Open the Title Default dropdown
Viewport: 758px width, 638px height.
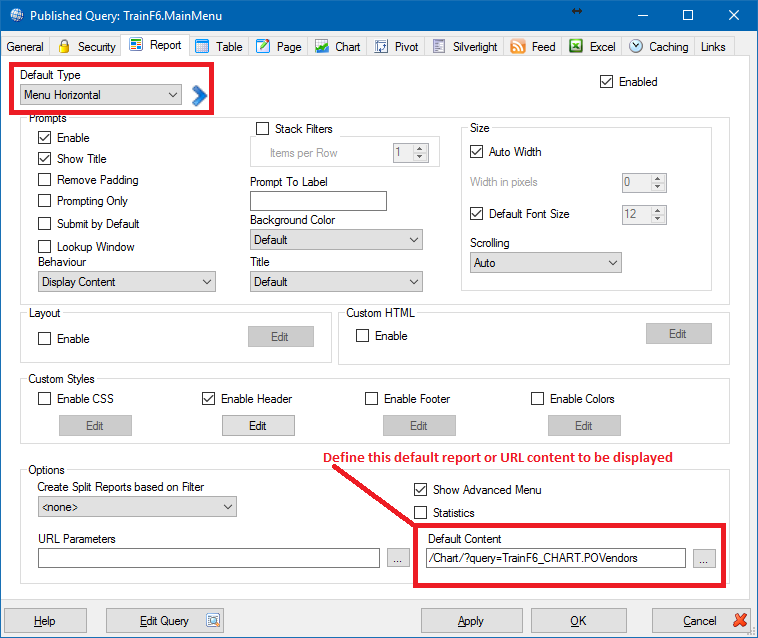tap(336, 282)
